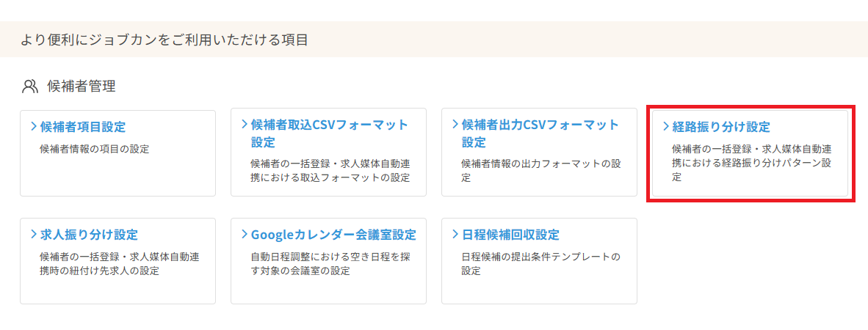Click the chevron icon beside 候補者項目設定

click(34, 126)
